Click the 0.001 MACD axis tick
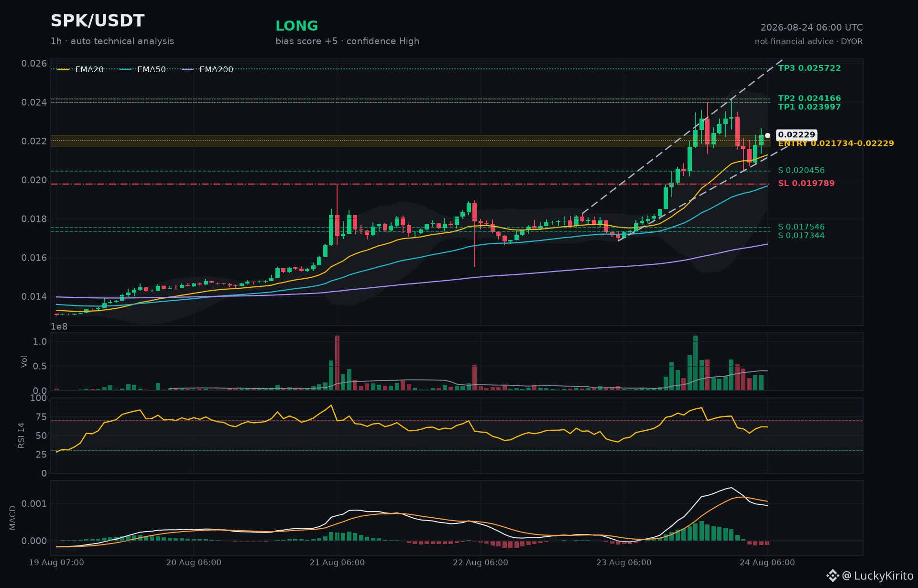The height and width of the screenshot is (588, 918). point(34,503)
